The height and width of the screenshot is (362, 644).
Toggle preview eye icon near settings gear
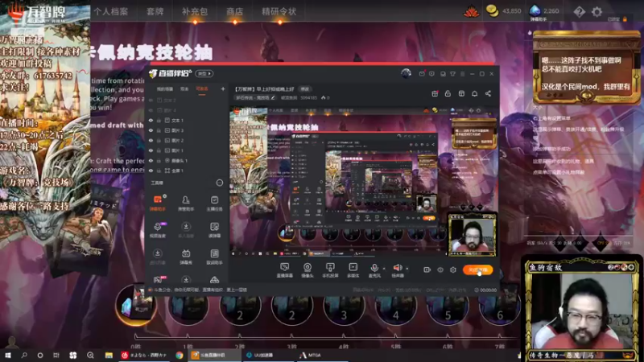tap(440, 269)
